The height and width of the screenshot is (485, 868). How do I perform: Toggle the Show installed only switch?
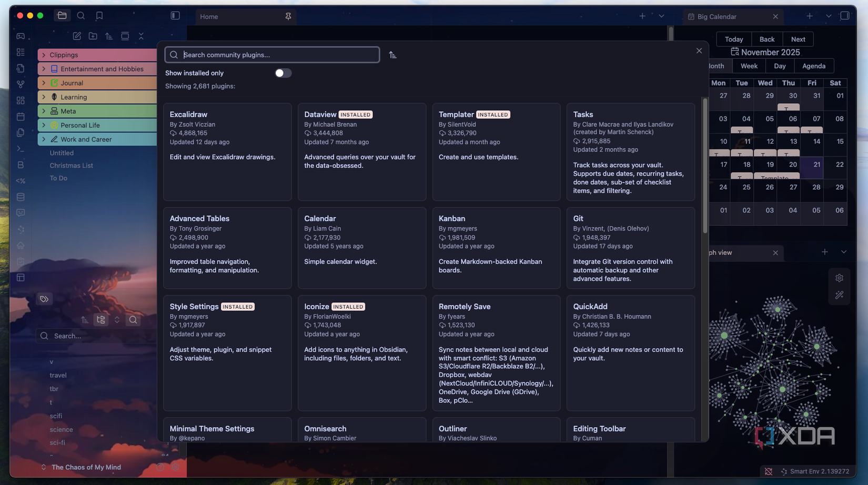point(283,73)
